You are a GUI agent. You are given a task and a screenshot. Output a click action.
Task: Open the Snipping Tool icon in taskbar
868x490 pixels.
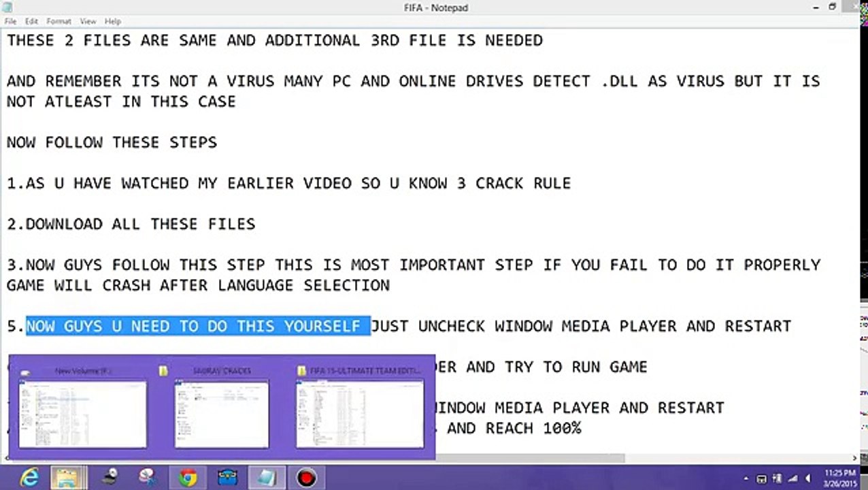[x=148, y=478]
